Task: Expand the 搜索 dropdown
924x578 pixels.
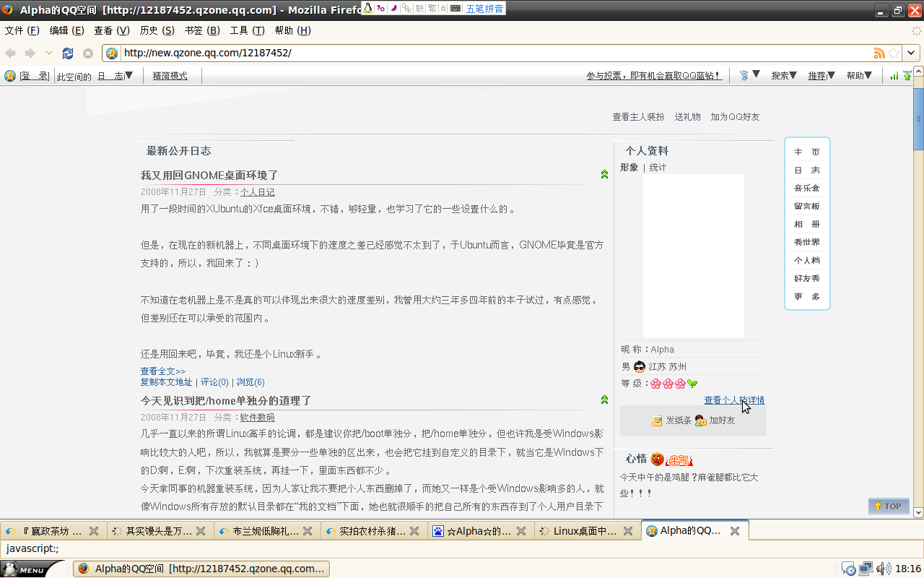Action: (x=784, y=75)
